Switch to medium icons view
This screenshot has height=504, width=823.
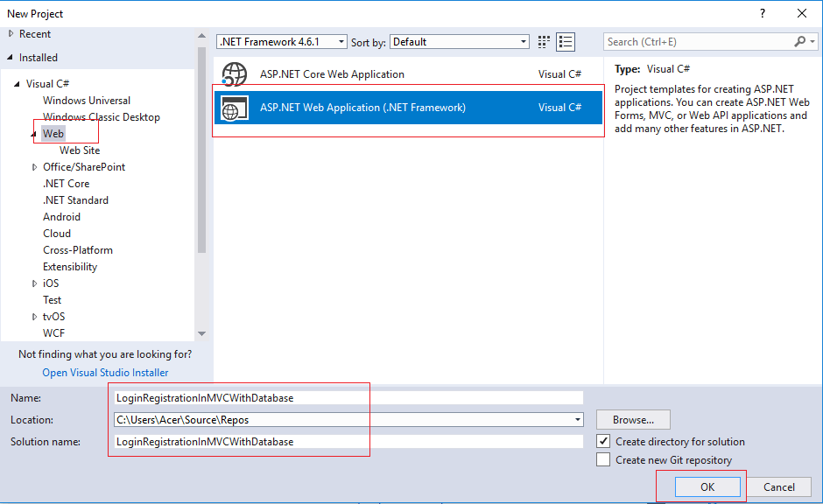[x=543, y=41]
